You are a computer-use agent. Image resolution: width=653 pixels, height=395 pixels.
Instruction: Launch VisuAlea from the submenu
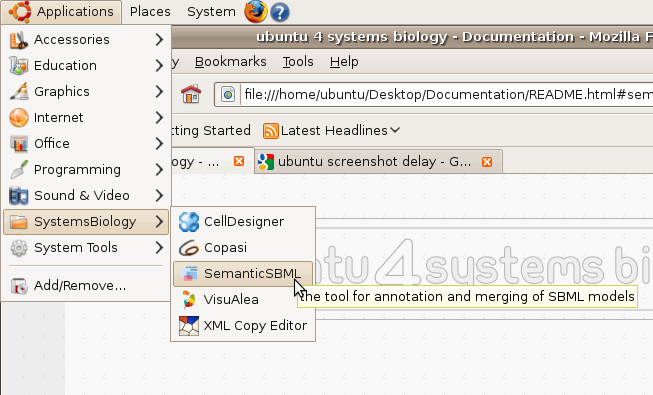[x=243, y=300]
